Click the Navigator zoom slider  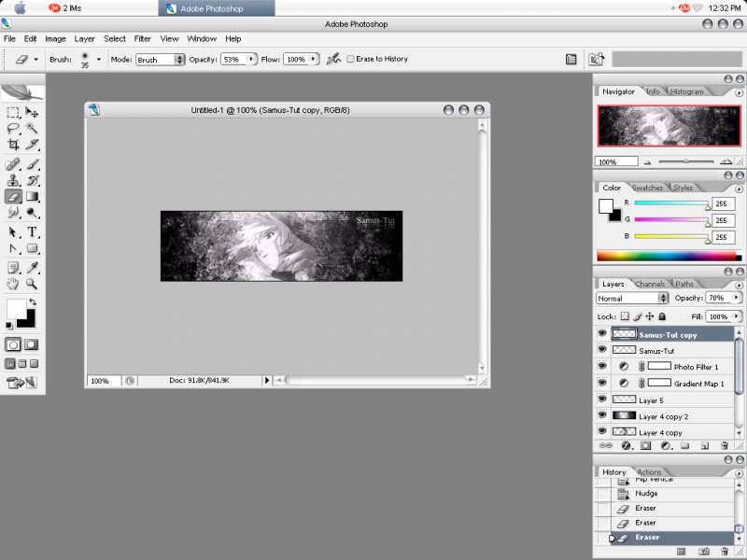click(686, 161)
